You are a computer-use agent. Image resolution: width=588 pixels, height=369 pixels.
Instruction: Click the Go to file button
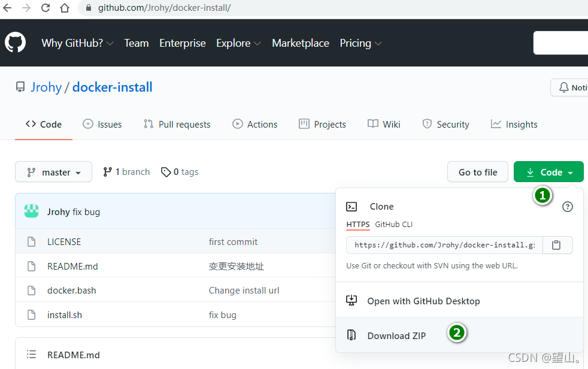pos(477,172)
